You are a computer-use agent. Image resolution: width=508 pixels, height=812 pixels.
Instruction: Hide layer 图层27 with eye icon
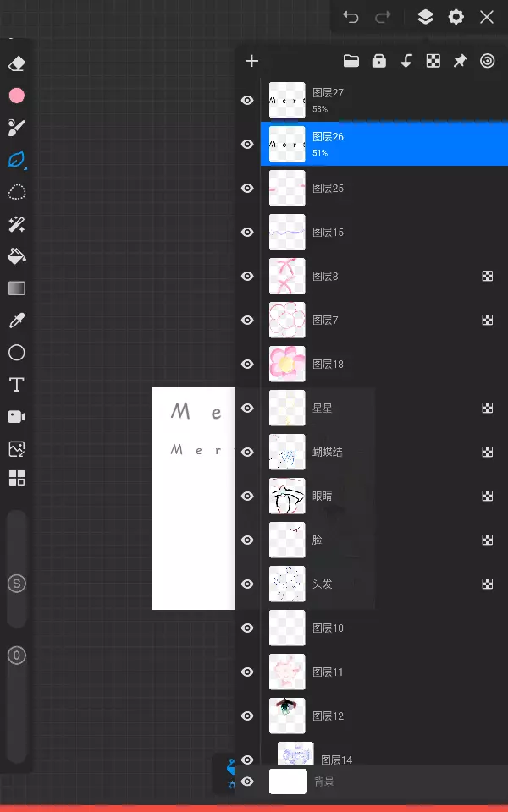(247, 101)
